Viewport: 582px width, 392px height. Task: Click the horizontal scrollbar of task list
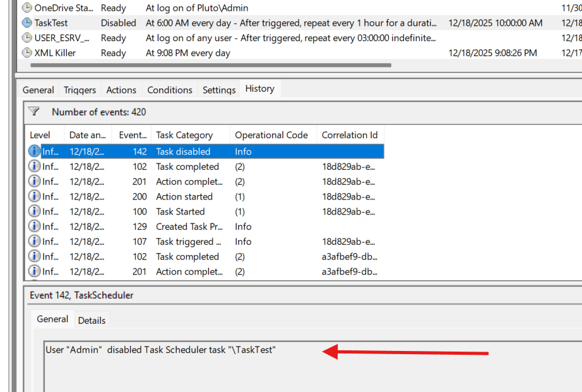[210, 65]
